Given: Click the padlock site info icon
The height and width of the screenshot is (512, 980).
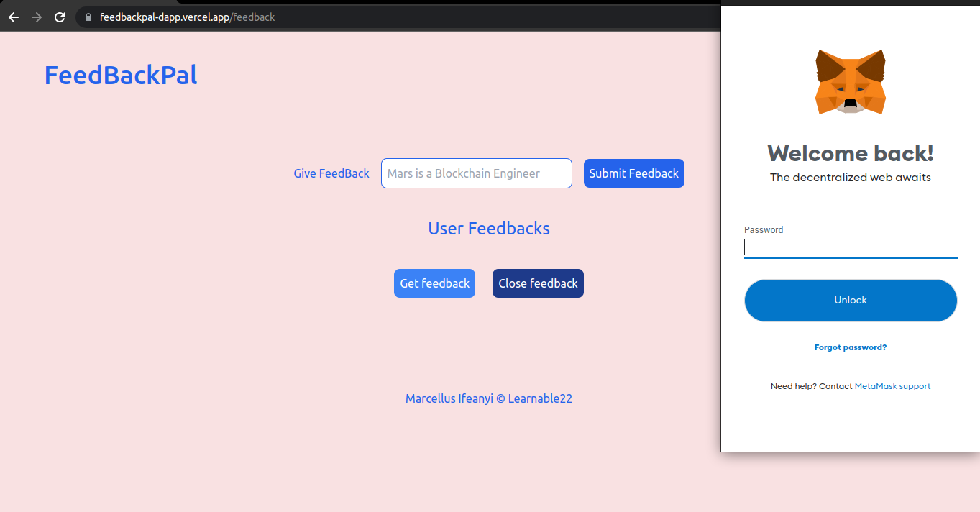Looking at the screenshot, I should 88,17.
